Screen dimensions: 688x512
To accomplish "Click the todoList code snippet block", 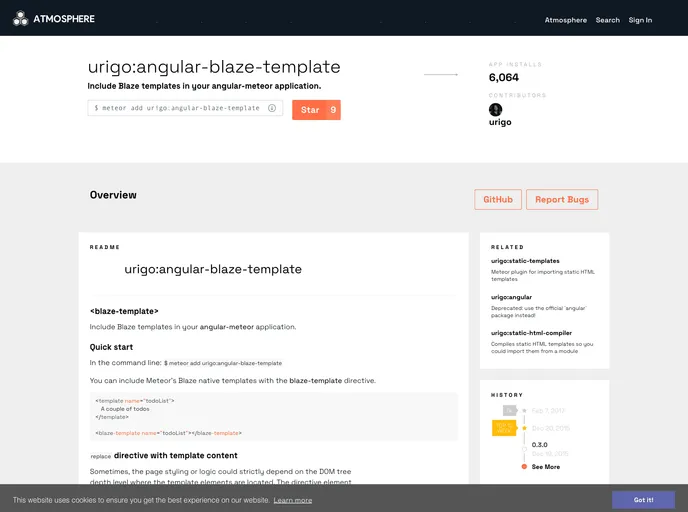I will click(274, 417).
